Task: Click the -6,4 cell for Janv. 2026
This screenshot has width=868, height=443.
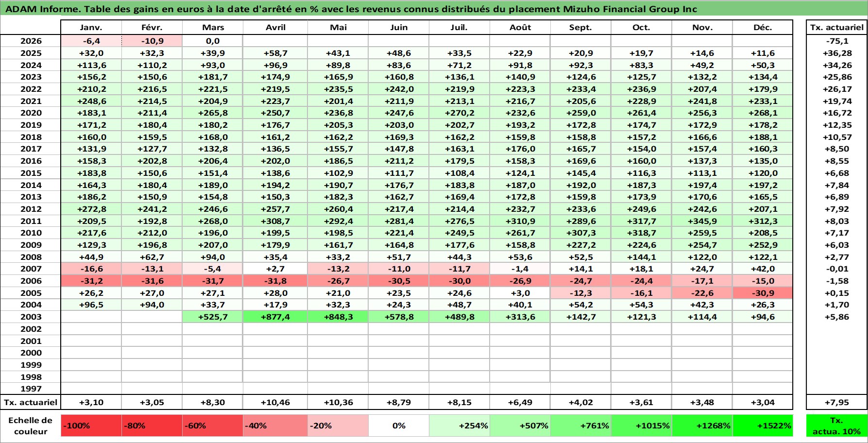Action: (91, 41)
